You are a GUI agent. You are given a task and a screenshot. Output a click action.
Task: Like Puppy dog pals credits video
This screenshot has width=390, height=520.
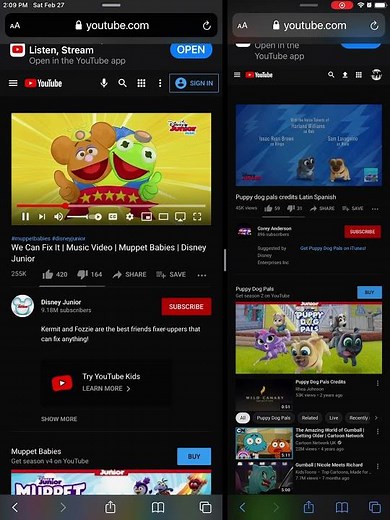point(272,208)
